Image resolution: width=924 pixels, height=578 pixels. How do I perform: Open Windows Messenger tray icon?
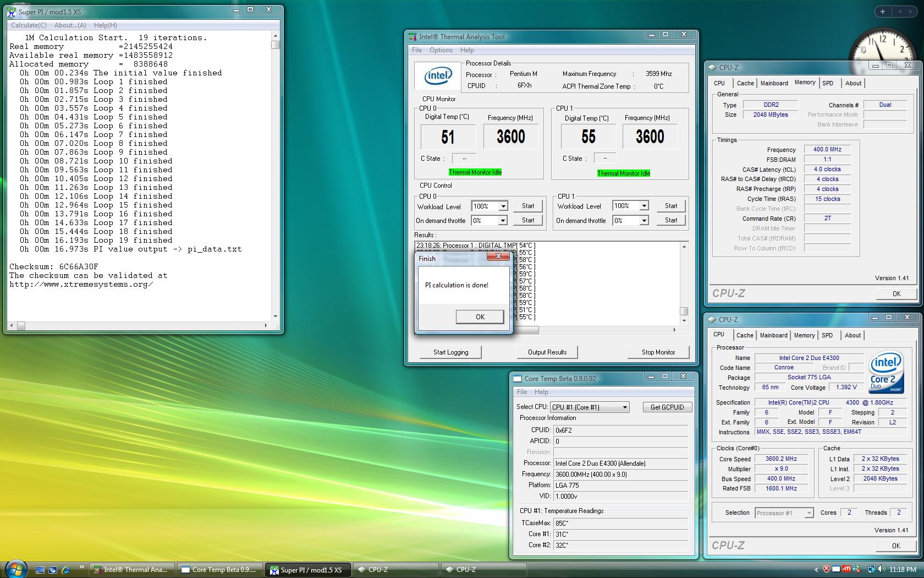tap(857, 569)
